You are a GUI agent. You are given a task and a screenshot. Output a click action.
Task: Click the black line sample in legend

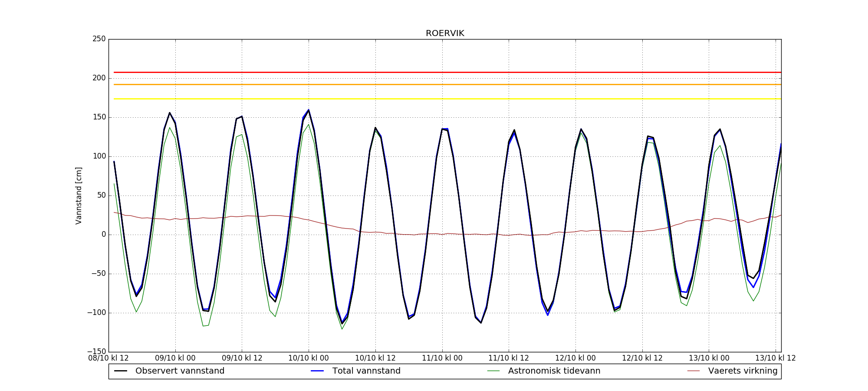121,371
